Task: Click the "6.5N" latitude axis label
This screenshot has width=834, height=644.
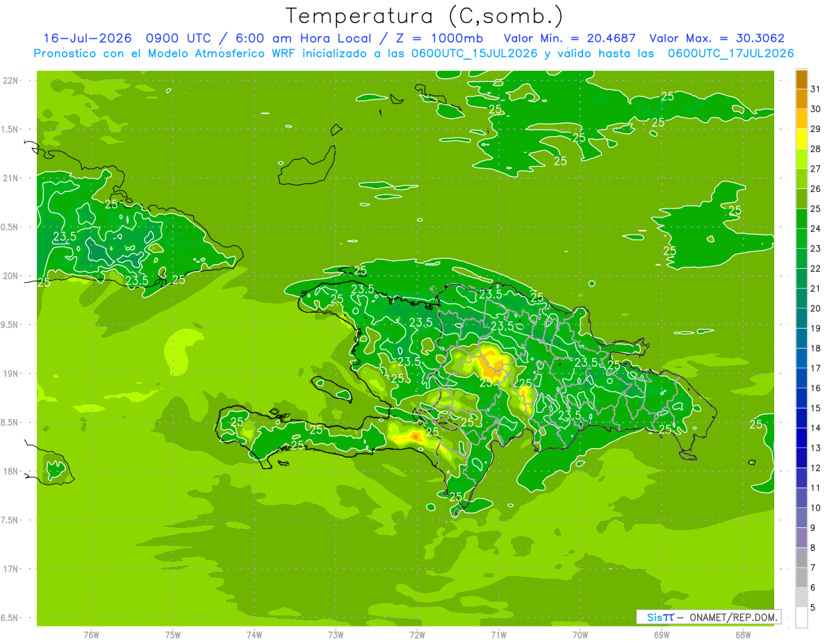Action: click(x=10, y=618)
